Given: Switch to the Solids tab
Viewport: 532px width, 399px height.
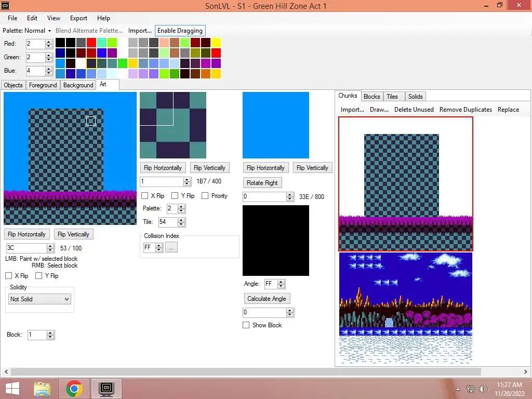Looking at the screenshot, I should click(x=415, y=96).
